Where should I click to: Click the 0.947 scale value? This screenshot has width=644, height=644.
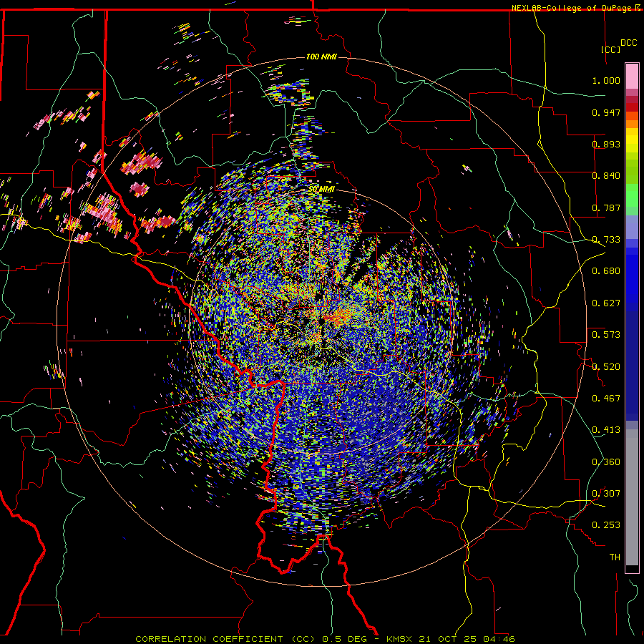[606, 112]
